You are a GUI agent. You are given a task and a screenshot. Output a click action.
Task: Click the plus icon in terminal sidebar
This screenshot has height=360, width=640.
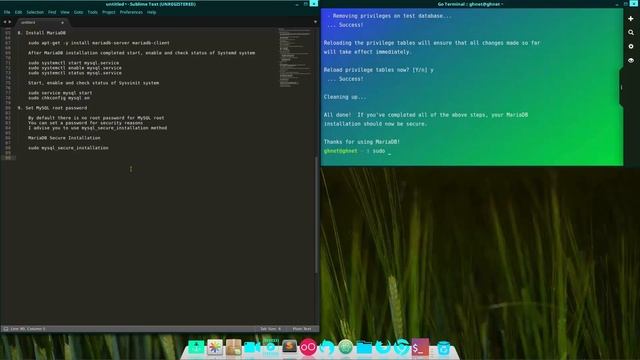[x=631, y=19]
